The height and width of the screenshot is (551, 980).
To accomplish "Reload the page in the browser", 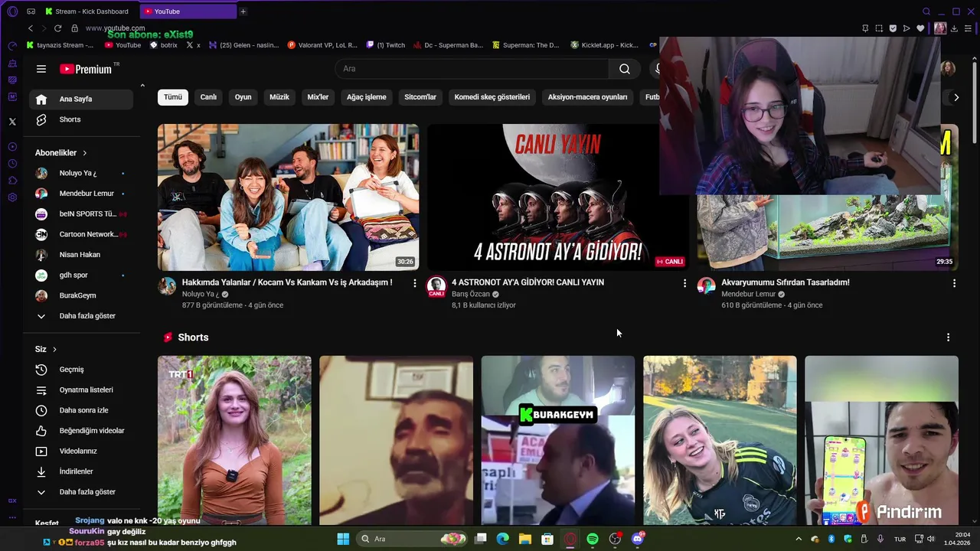I will point(57,28).
